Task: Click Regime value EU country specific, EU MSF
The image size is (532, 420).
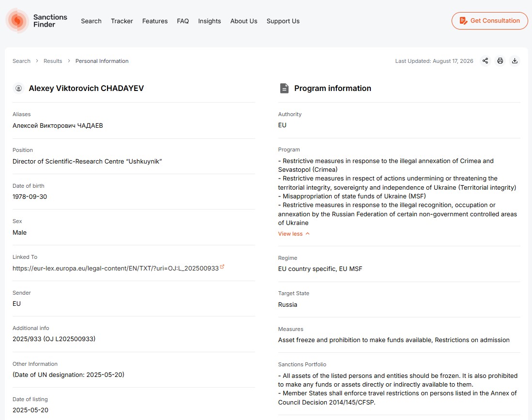Action: (320, 269)
